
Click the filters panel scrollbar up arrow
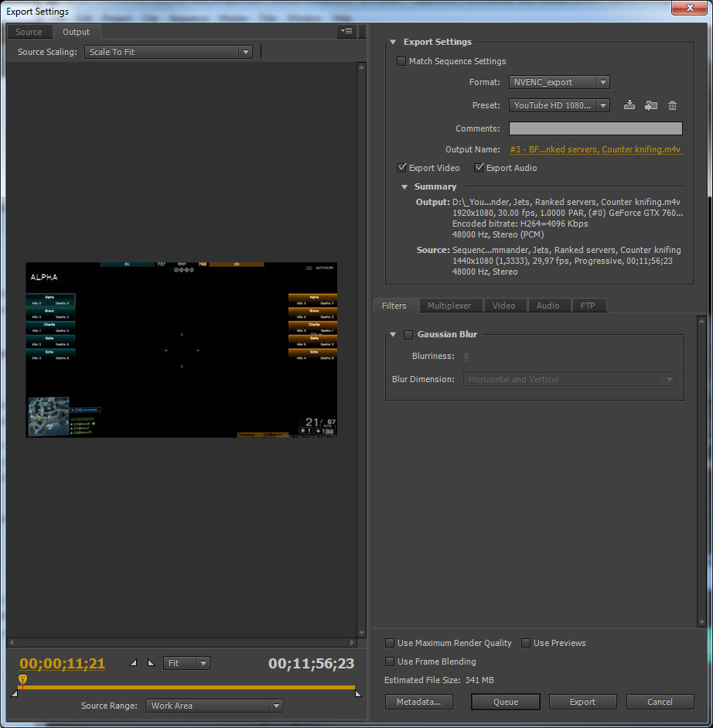click(701, 320)
